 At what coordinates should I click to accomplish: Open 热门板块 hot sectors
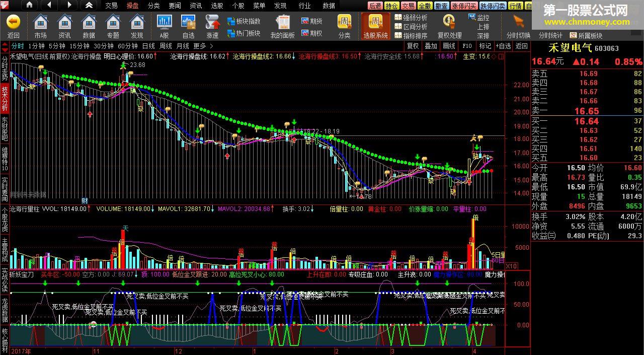click(x=244, y=33)
